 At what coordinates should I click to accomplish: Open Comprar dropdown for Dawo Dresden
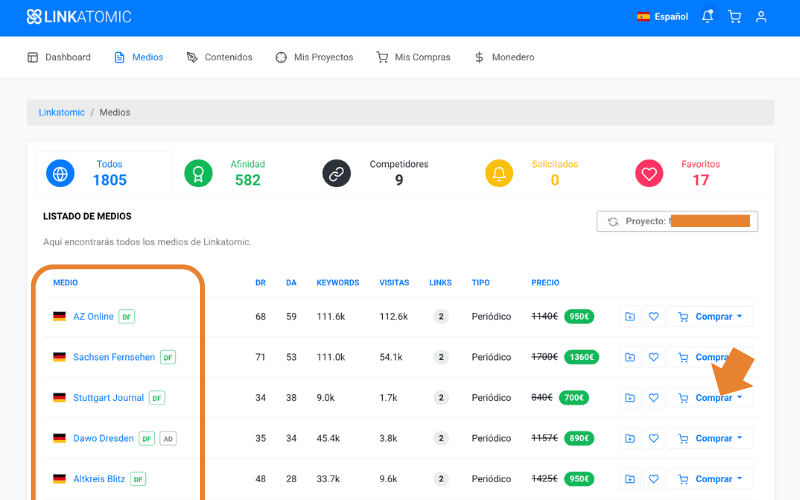click(x=710, y=438)
